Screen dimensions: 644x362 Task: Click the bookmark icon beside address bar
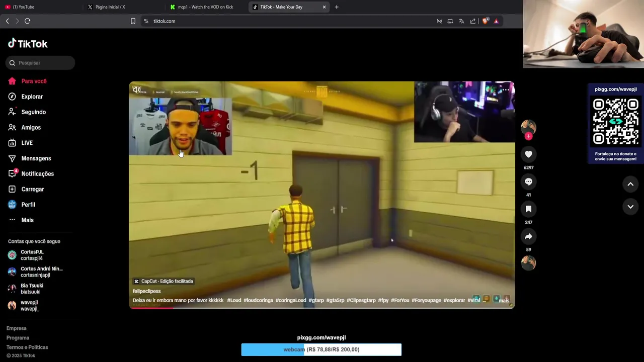point(133,21)
